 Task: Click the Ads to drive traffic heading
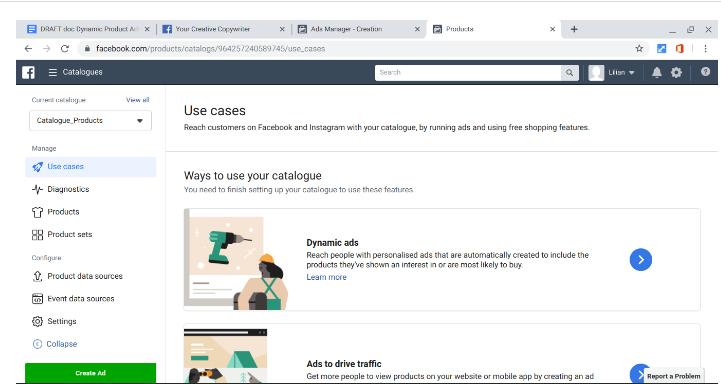point(344,364)
